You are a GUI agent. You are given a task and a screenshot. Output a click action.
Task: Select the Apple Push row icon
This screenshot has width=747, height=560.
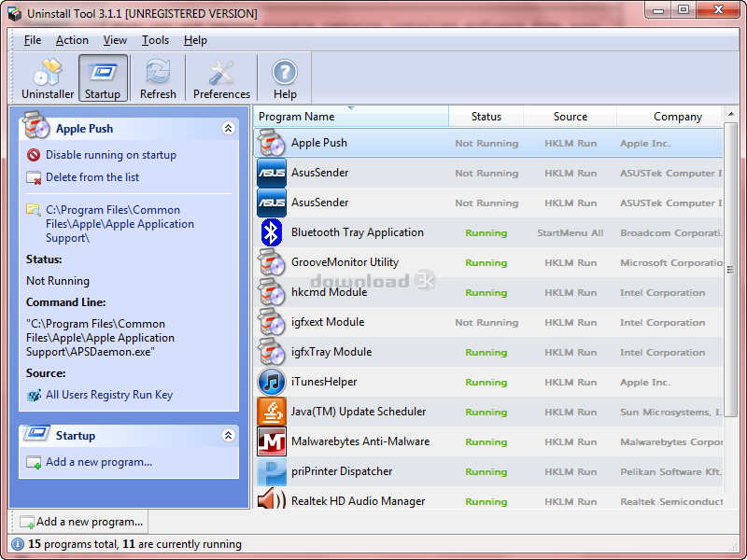(272, 143)
